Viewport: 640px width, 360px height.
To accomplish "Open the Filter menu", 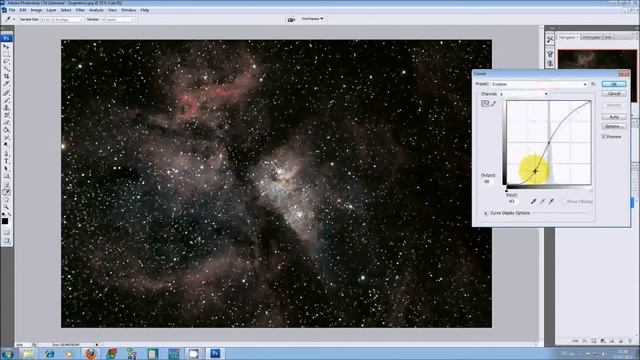I will (80, 10).
